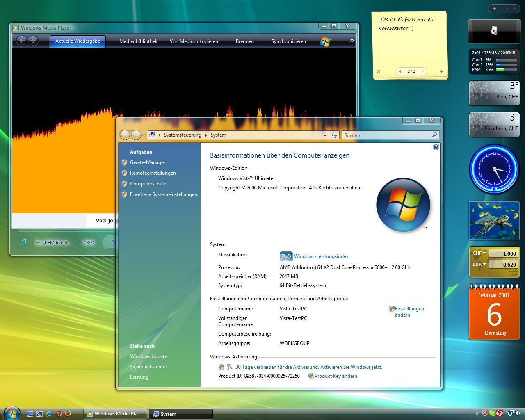This screenshot has width=525, height=420.
Task: Click the sidebar Add Gadgets plus button
Action: point(494,9)
